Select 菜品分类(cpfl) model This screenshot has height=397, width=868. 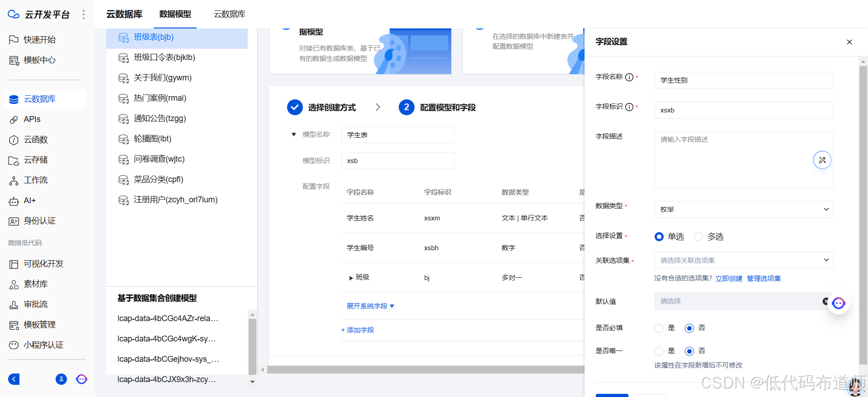177,179
